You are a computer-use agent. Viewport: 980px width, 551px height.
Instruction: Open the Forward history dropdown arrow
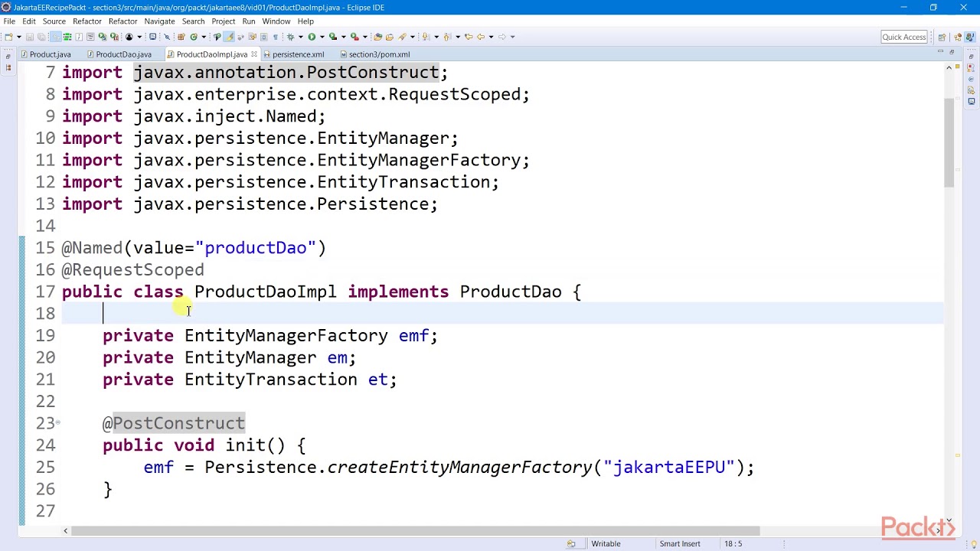click(x=511, y=37)
